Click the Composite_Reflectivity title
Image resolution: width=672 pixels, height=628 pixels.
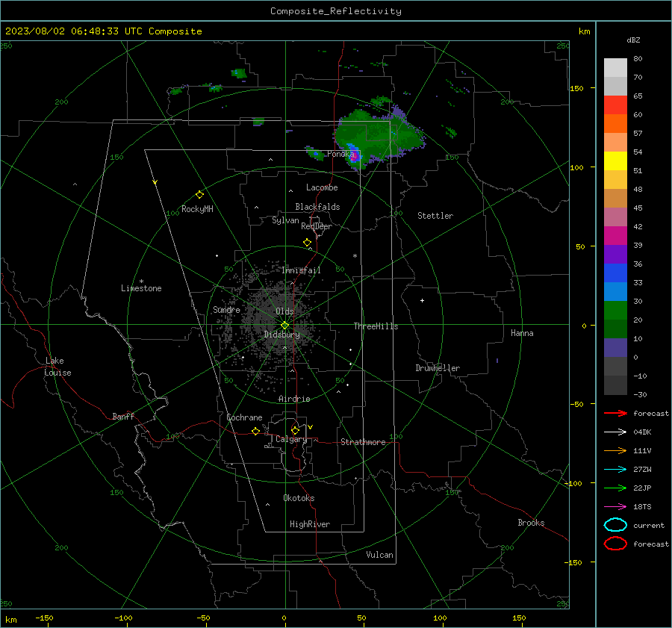click(x=336, y=11)
